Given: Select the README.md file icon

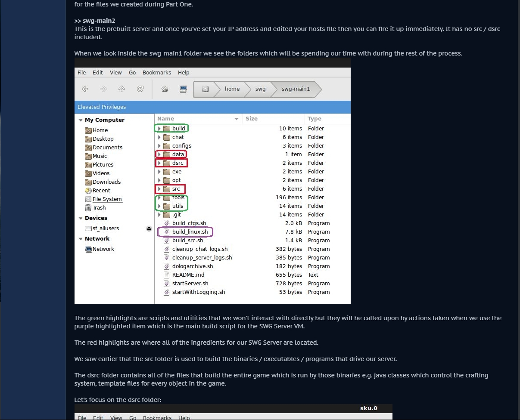Looking at the screenshot, I should (167, 275).
